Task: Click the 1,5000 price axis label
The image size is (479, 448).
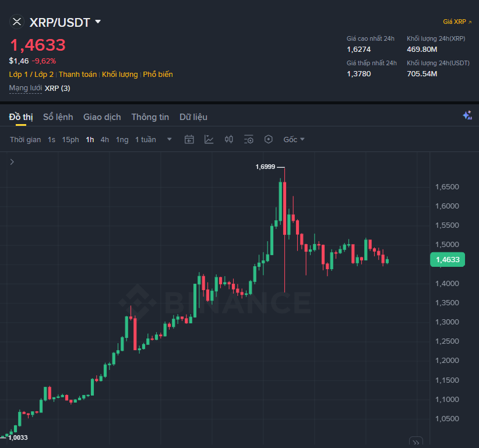Action: [x=447, y=245]
